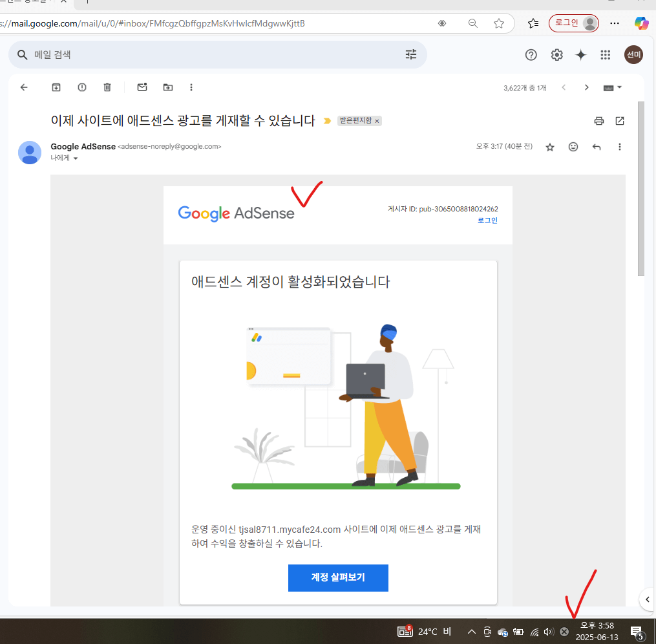656x644 pixels.
Task: Reply to Google AdSense email
Action: [x=597, y=147]
